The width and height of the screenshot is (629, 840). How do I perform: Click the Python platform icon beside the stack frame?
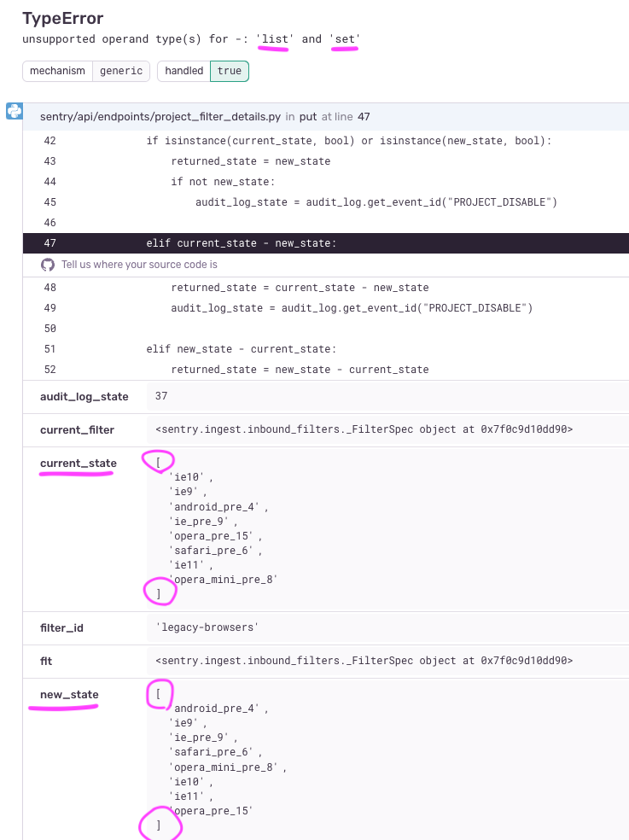click(13, 112)
